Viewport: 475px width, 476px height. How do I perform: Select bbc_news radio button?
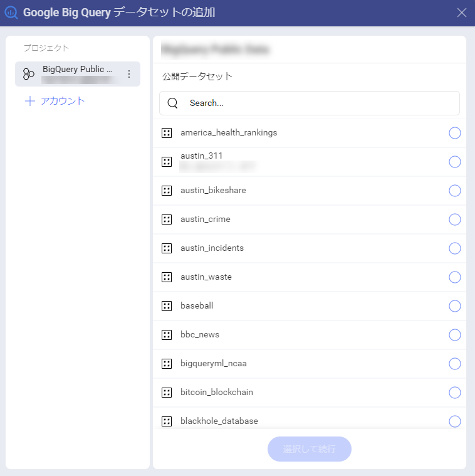455,335
